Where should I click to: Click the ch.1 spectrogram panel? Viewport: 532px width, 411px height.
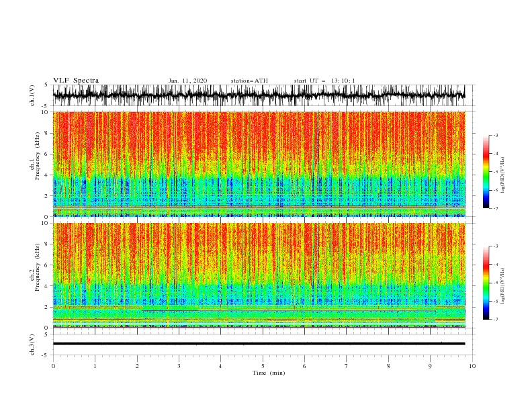tap(259, 164)
